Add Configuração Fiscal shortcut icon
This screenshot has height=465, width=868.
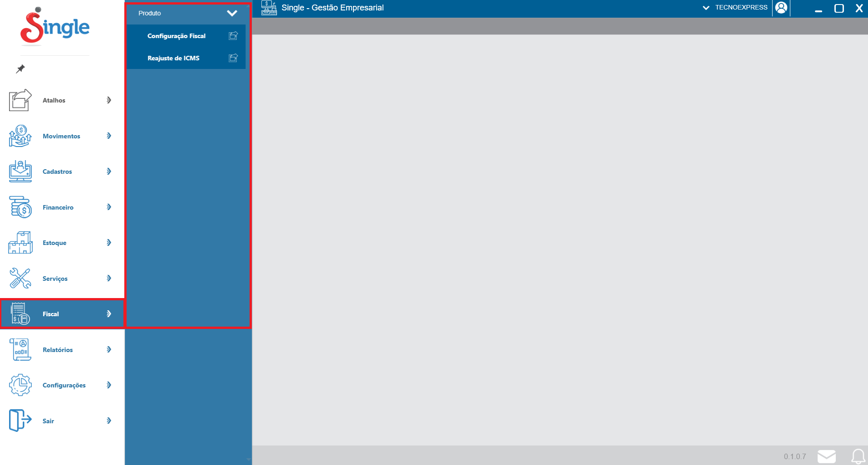coord(233,36)
